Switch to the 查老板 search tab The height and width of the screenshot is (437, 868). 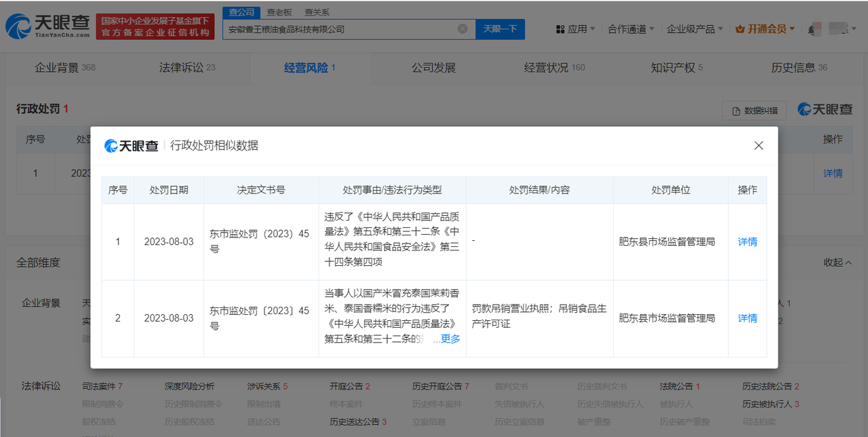[279, 12]
